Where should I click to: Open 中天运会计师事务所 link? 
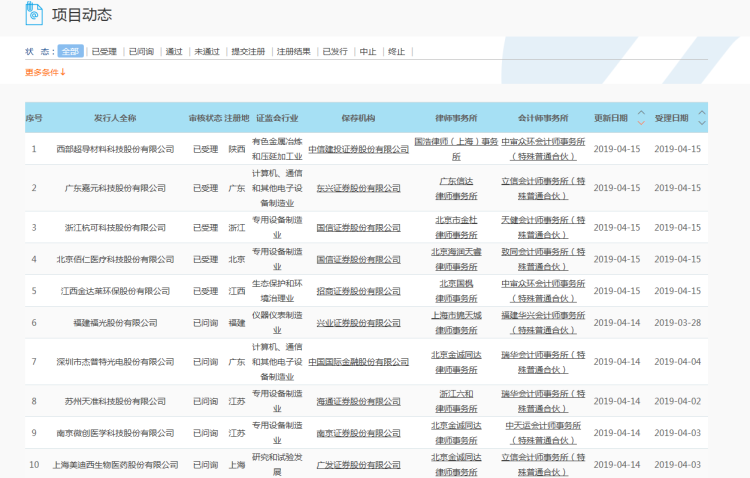point(543,433)
